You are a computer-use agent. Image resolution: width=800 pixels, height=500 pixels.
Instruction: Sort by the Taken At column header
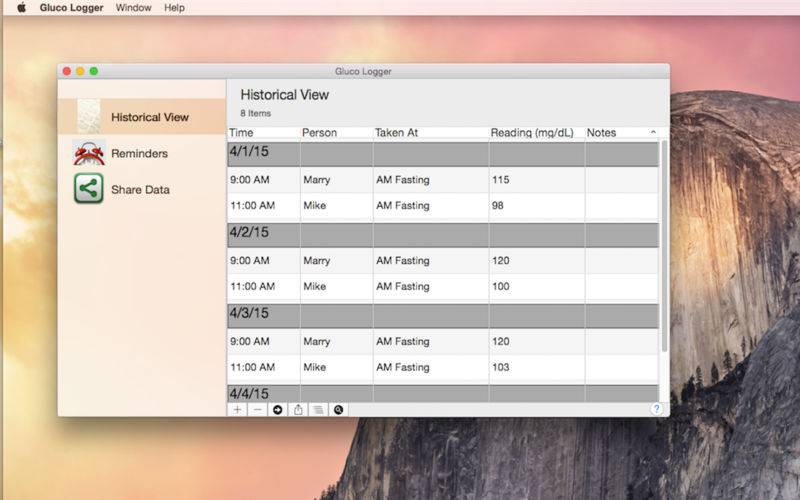431,133
